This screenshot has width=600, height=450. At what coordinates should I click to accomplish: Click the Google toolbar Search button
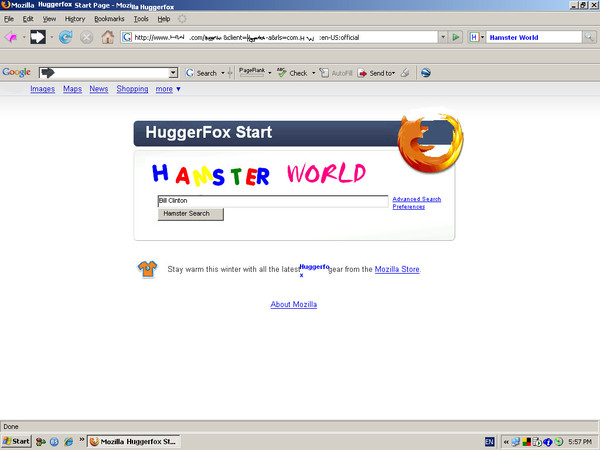[201, 73]
